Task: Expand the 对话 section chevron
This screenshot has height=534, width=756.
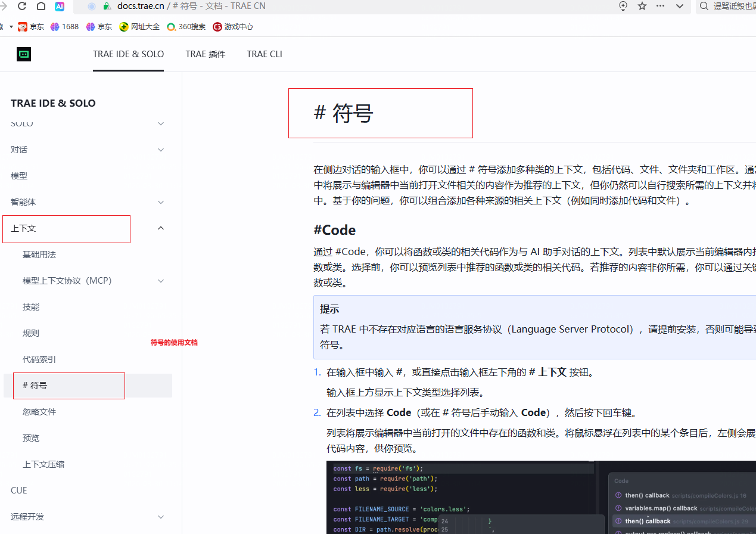Action: click(x=161, y=150)
